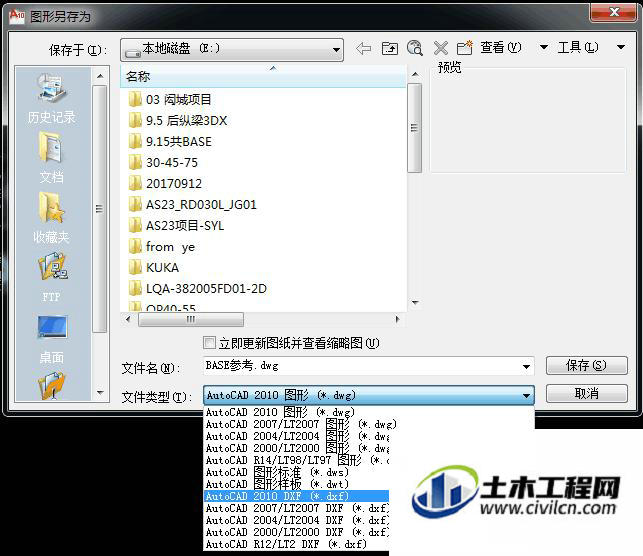
Task: Expand the 文件名 history dropdown arrow
Action: coord(527,366)
